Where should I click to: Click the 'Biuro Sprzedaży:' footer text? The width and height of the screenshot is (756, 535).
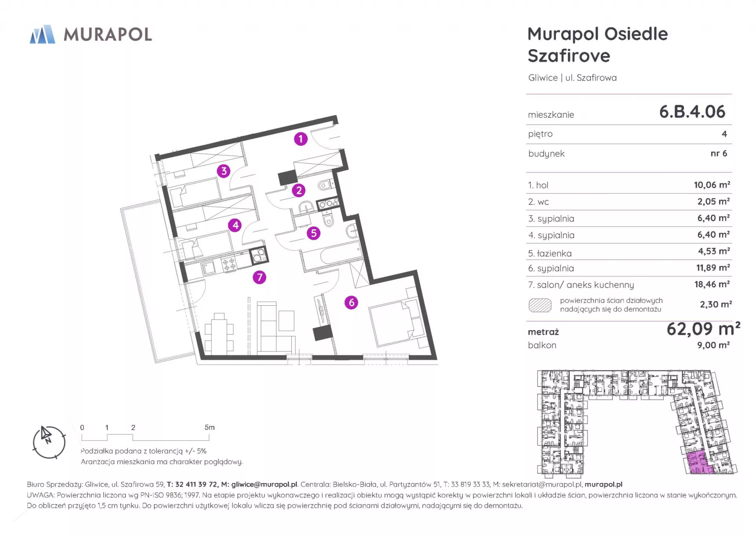(x=55, y=484)
